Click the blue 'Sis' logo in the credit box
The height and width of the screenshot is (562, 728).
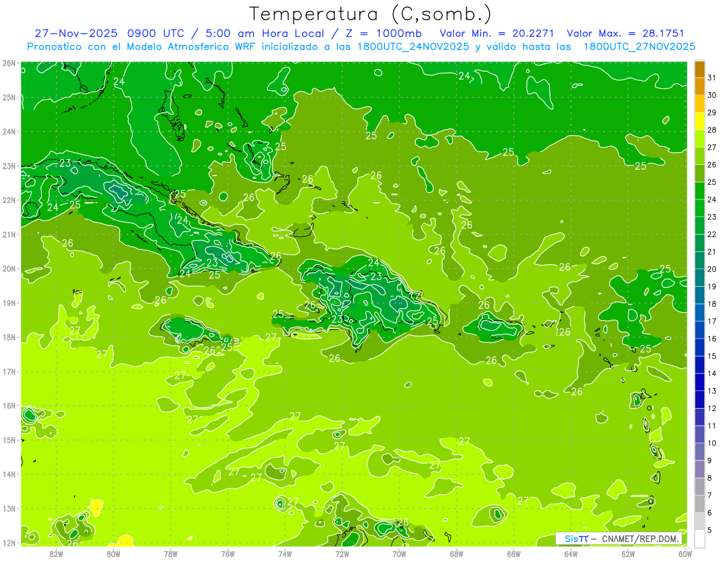coord(571,538)
